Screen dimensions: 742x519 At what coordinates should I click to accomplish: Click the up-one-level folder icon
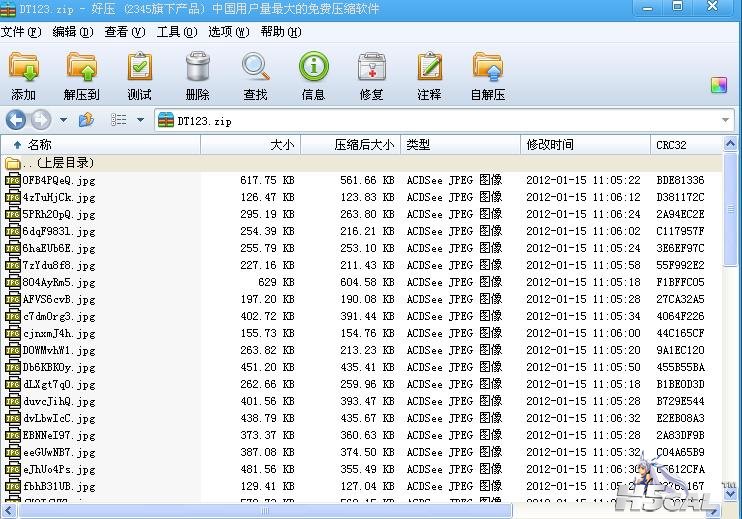(86, 120)
